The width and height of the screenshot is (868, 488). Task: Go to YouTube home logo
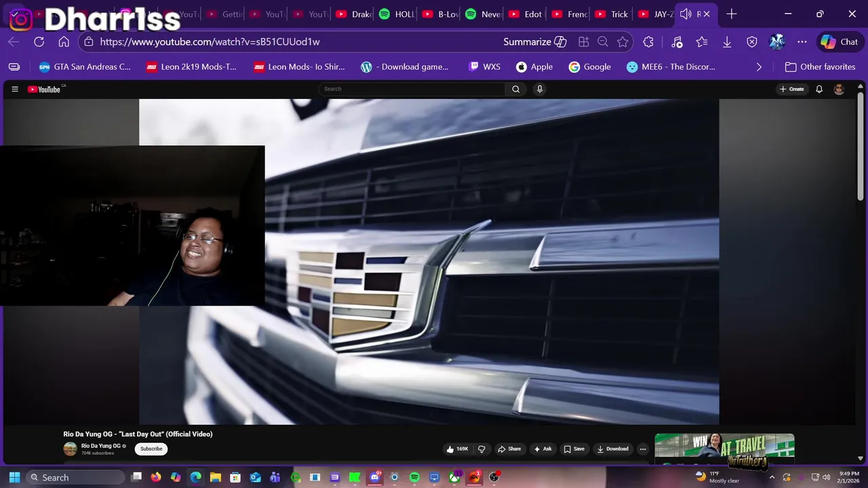tap(44, 89)
